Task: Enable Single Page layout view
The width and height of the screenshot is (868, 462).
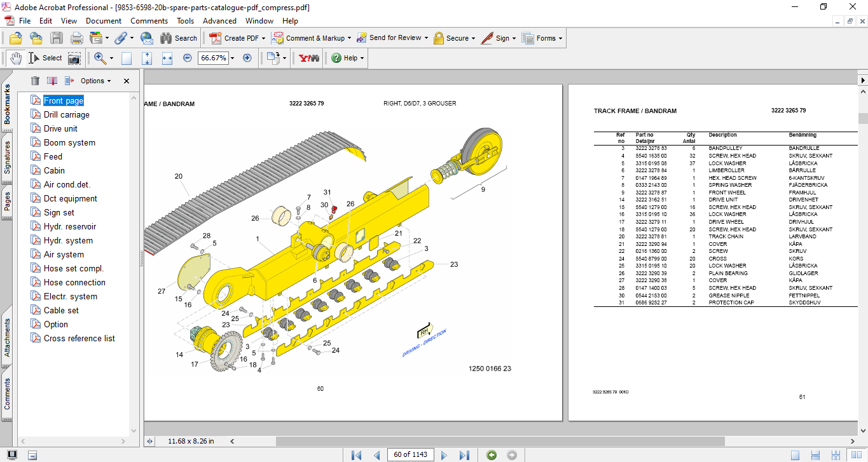Action: (795, 455)
